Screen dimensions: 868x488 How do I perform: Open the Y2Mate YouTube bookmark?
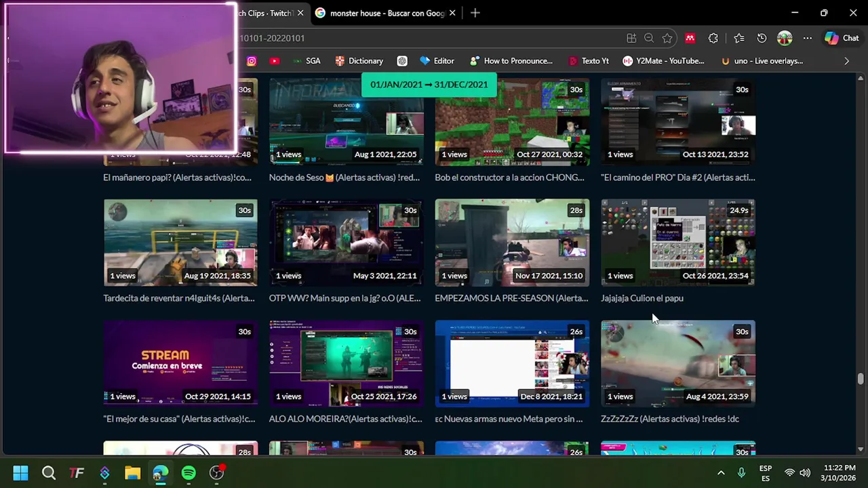pyautogui.click(x=664, y=61)
